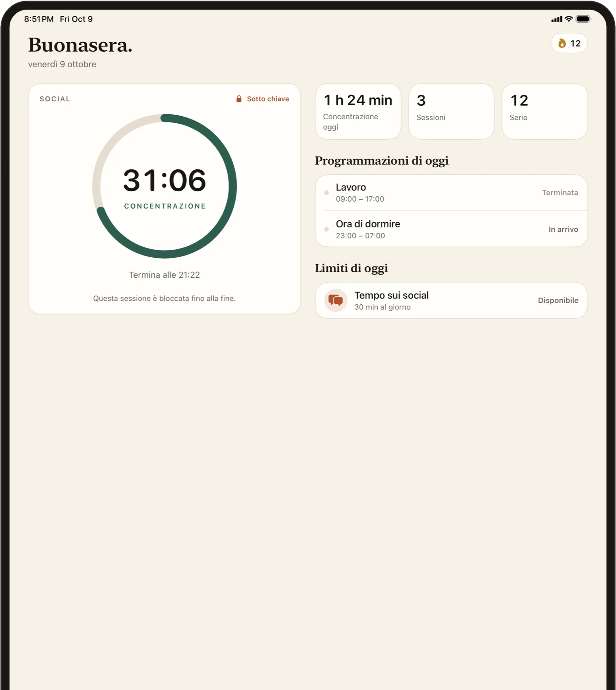
Task: Open the Ora di dormire schedule row
Action: [x=451, y=229]
